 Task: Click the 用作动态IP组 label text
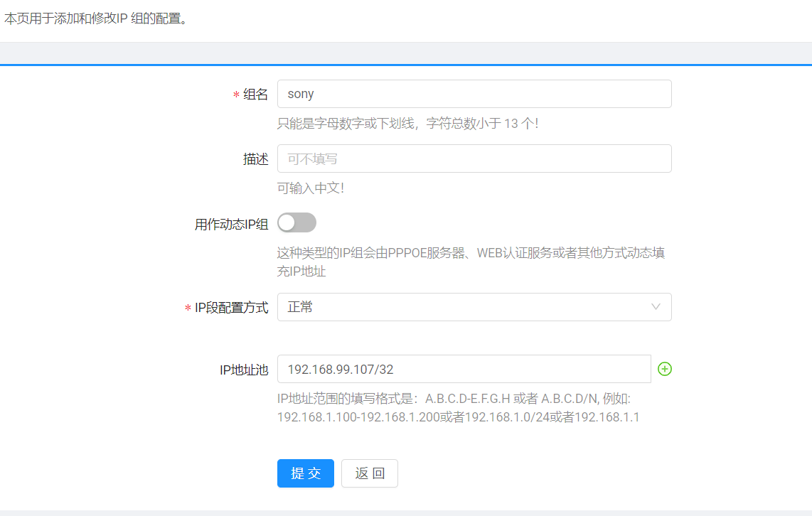pyautogui.click(x=231, y=225)
